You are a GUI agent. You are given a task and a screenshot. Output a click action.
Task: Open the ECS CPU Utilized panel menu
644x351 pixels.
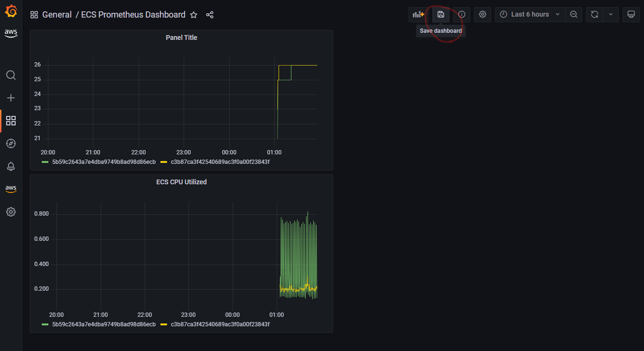click(x=181, y=182)
